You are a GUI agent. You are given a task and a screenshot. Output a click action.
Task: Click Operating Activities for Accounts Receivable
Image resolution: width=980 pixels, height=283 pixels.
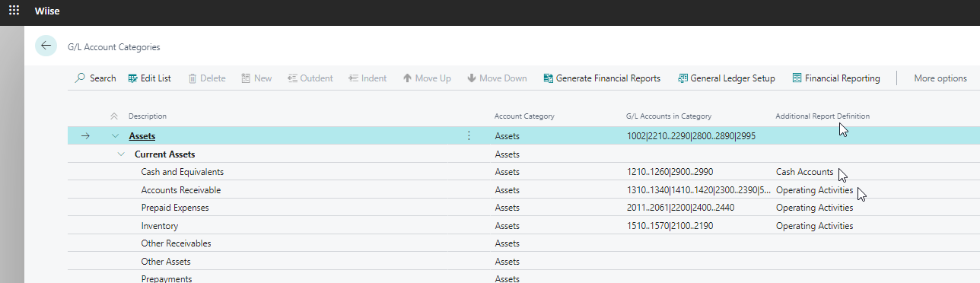pos(814,190)
